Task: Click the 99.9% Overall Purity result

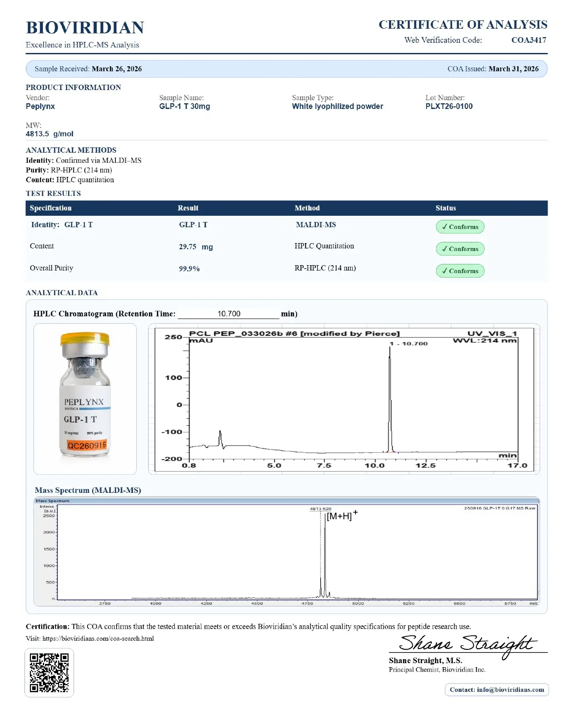Action: pyautogui.click(x=189, y=269)
